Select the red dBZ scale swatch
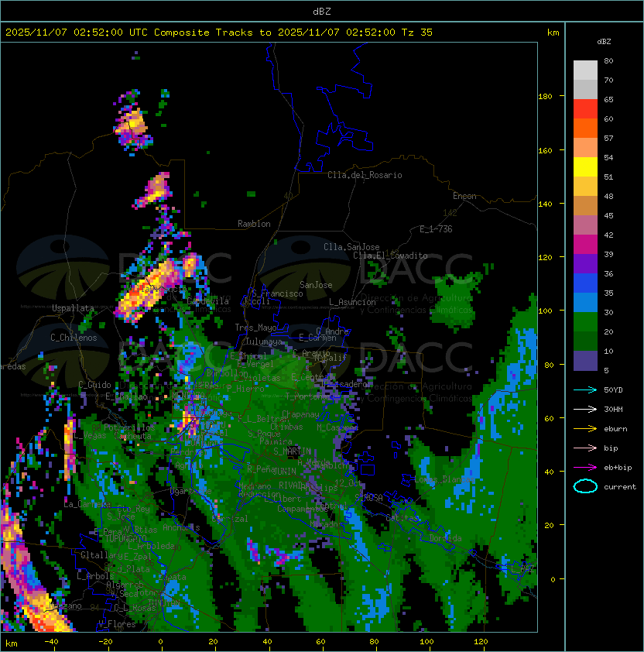644x652 pixels. point(585,109)
